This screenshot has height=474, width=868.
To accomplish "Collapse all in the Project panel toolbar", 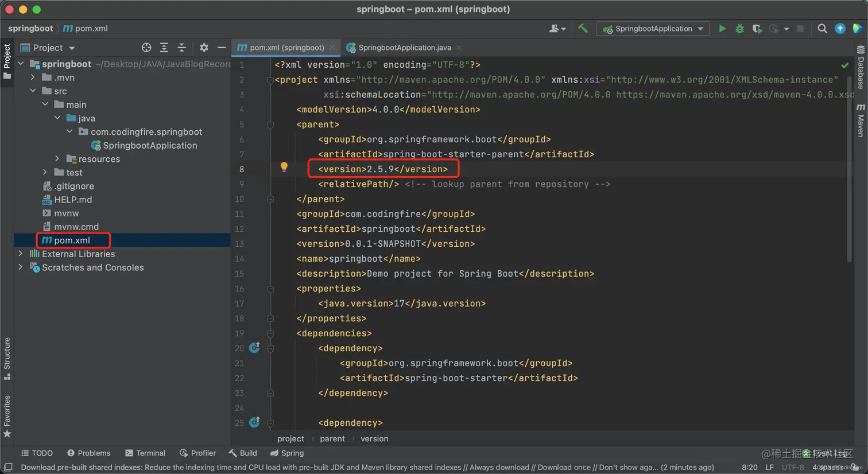I will tap(181, 48).
